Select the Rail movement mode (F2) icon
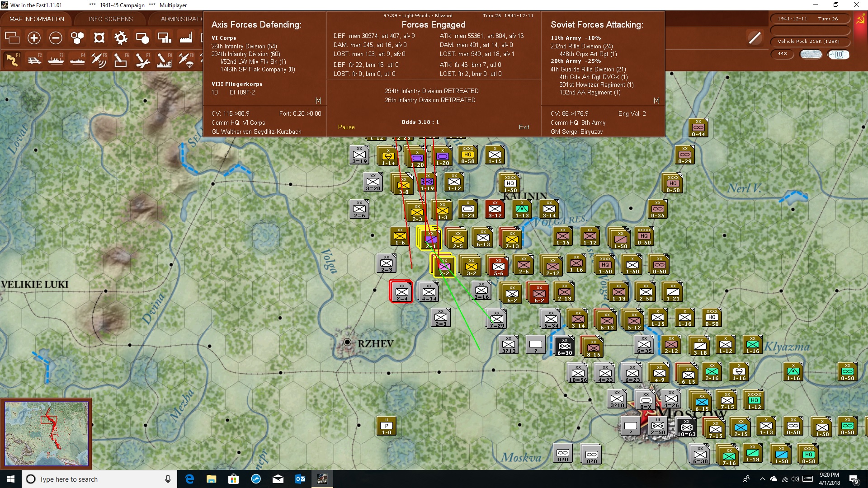Image resolution: width=868 pixels, height=488 pixels. click(34, 60)
